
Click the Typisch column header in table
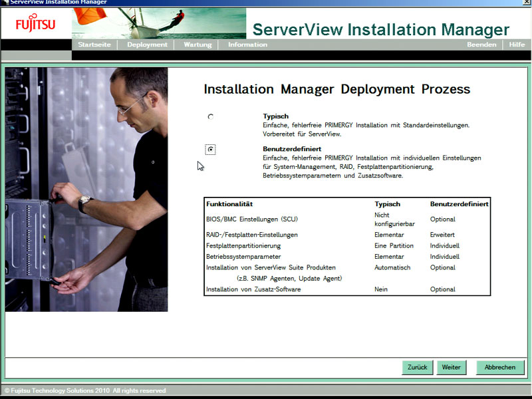click(387, 204)
